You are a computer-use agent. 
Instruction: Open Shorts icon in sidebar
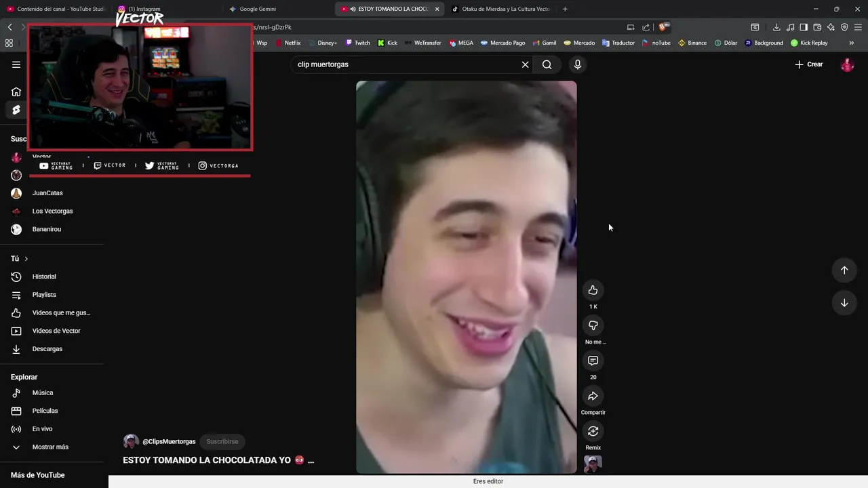point(16,110)
